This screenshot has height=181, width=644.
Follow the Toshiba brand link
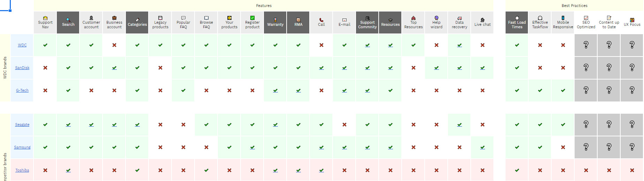click(22, 170)
